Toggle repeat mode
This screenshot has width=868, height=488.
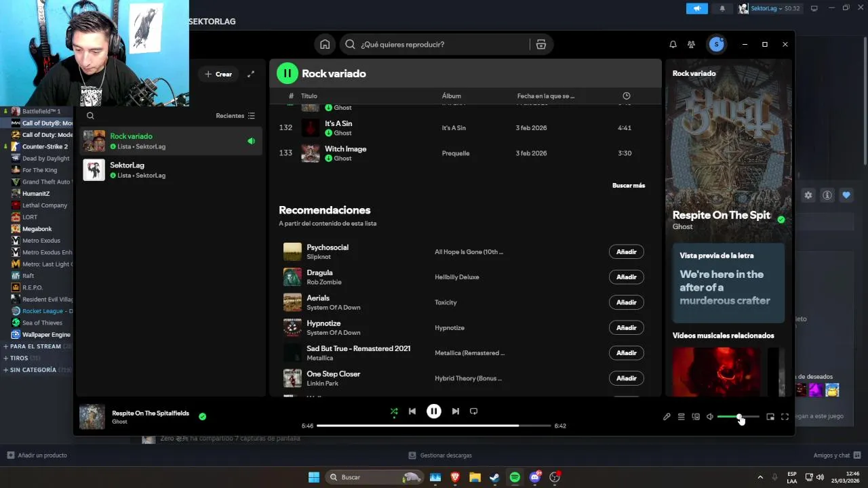(474, 411)
